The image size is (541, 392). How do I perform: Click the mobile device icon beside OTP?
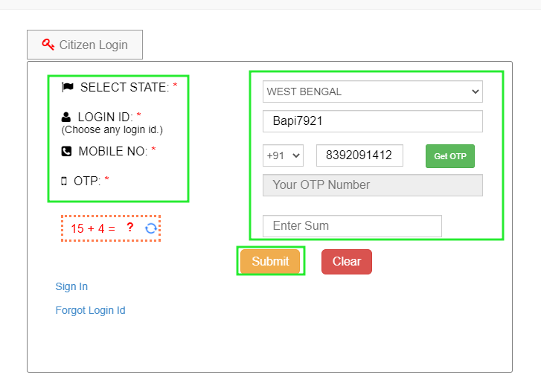click(64, 181)
